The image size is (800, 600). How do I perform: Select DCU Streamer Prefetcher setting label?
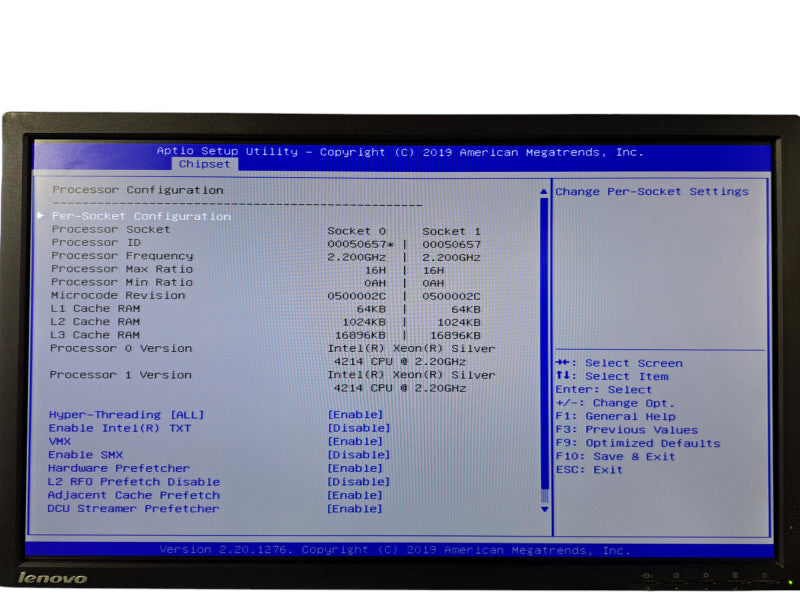tap(133, 509)
